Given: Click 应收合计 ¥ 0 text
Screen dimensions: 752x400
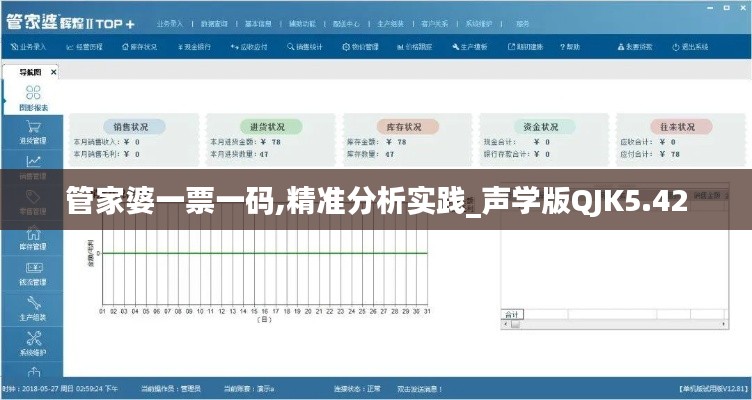Looking at the screenshot, I should [648, 142].
